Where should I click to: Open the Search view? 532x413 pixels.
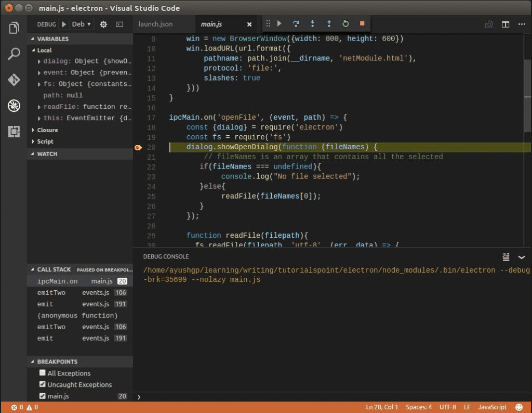click(14, 54)
